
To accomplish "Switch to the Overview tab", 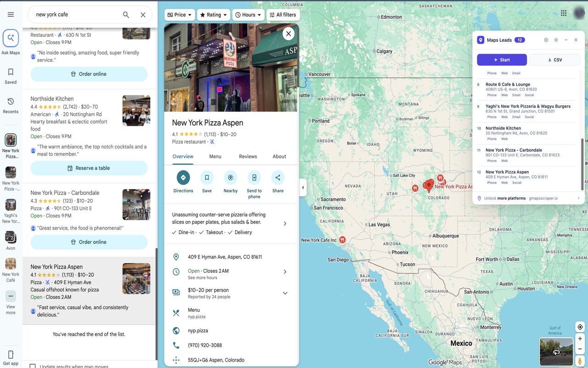I will tap(183, 156).
